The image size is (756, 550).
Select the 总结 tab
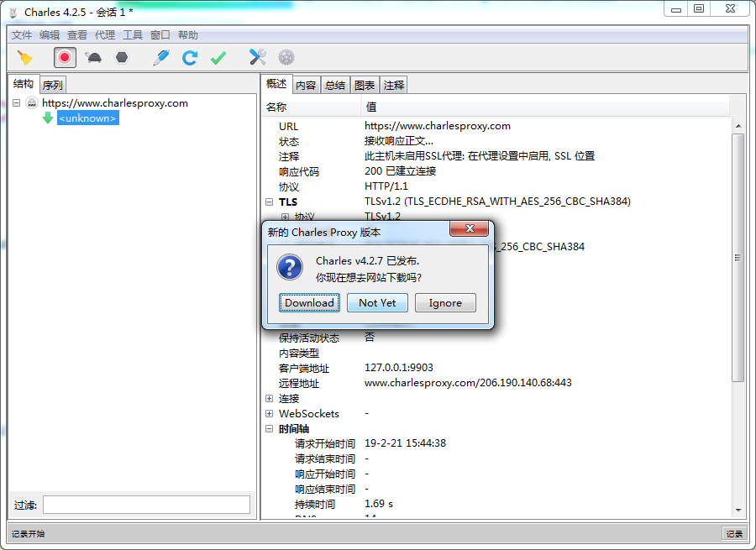pyautogui.click(x=335, y=86)
